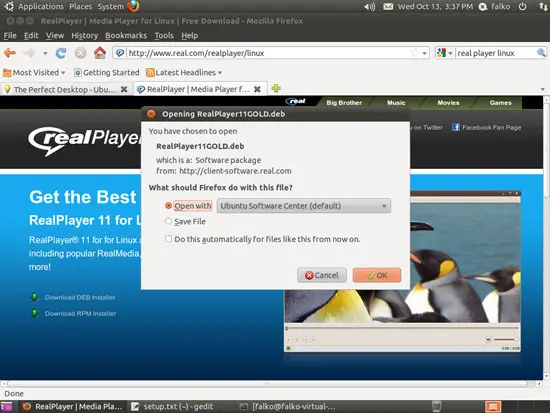Switch to The Perfect Desktop tab

[x=65, y=89]
